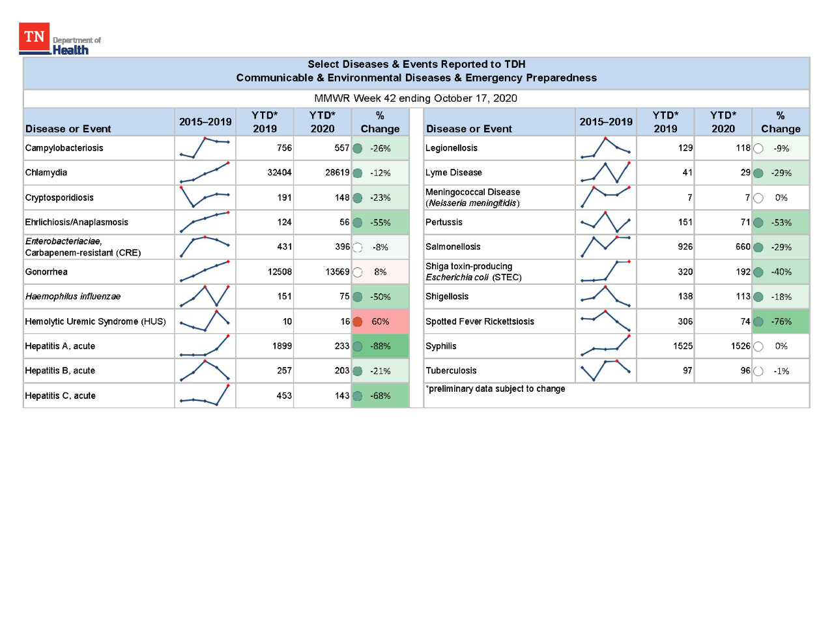Click the Salmonellosis YTD 2019 value 926
The height and width of the screenshot is (644, 834).
tap(685, 247)
